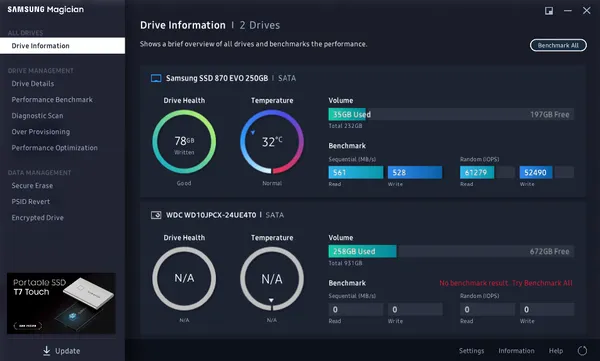Click the Update download icon
The width and height of the screenshot is (600, 361).
click(x=46, y=351)
